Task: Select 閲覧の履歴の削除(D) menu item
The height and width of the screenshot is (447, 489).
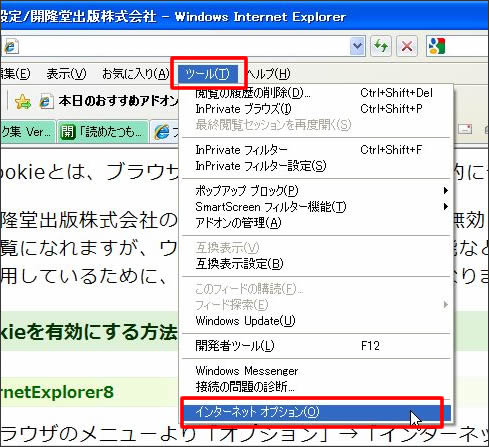Action: pyautogui.click(x=316, y=93)
